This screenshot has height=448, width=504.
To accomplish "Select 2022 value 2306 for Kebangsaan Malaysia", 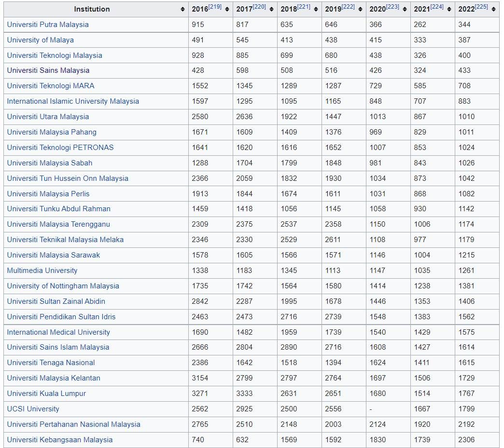I will click(466, 440).
